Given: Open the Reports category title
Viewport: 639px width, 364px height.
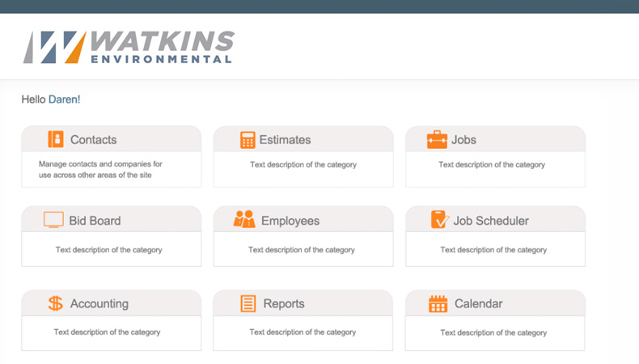Looking at the screenshot, I should [x=284, y=303].
